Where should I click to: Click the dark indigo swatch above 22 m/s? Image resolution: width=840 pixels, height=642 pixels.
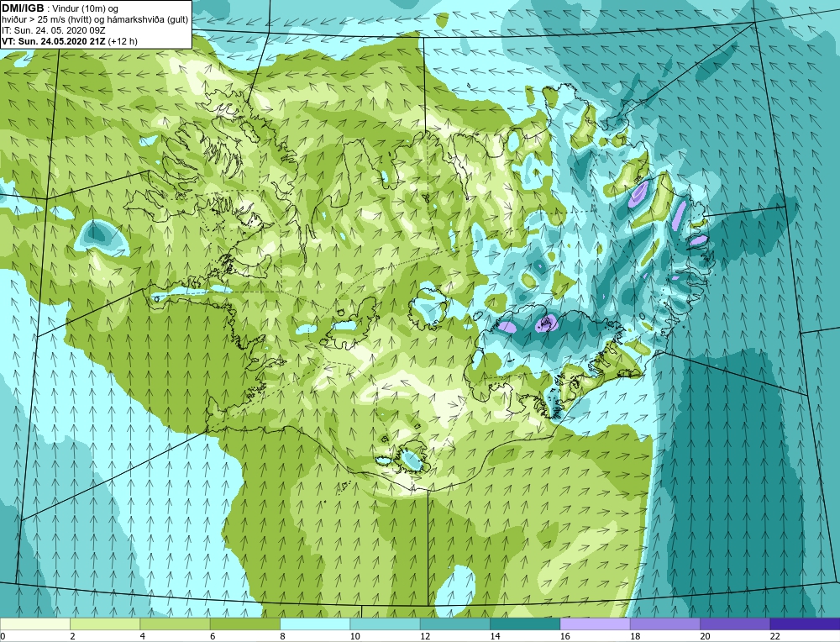tap(805, 624)
